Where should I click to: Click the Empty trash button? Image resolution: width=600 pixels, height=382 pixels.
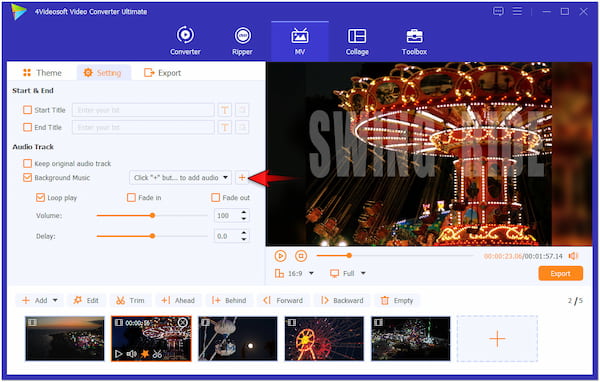point(397,300)
